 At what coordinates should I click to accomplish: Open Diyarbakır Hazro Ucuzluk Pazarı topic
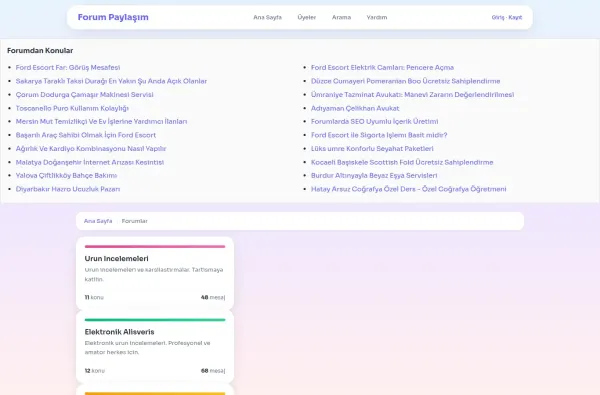coord(68,189)
